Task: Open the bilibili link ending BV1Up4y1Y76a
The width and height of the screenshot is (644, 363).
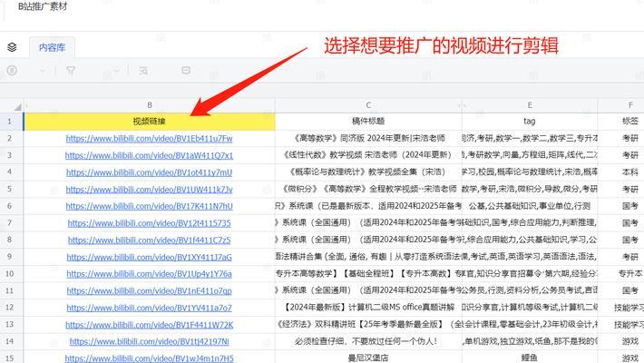Action: tap(149, 274)
